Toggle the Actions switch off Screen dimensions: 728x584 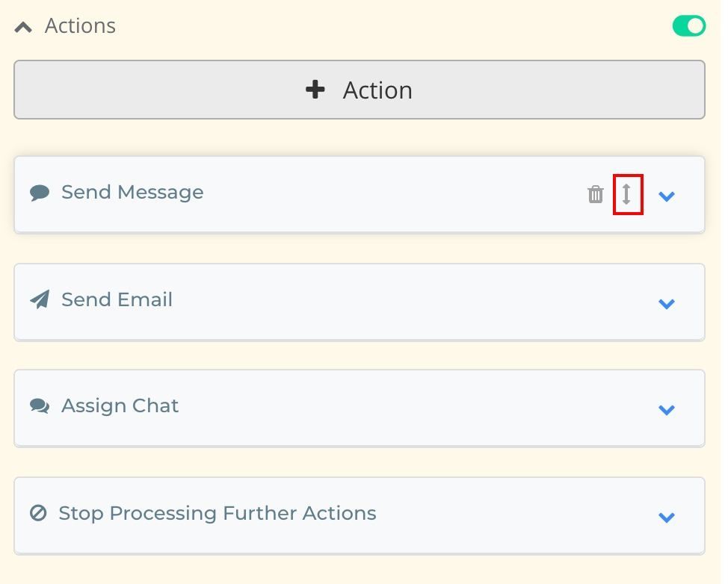point(688,26)
